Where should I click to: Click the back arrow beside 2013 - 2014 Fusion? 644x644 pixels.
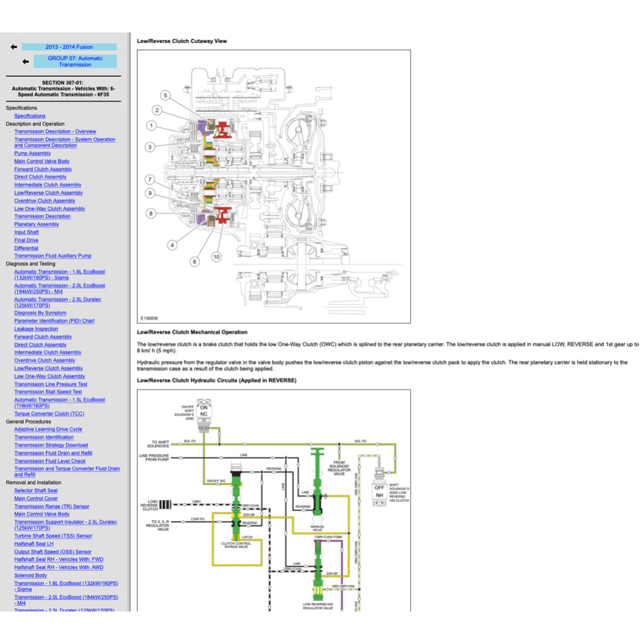(13, 47)
